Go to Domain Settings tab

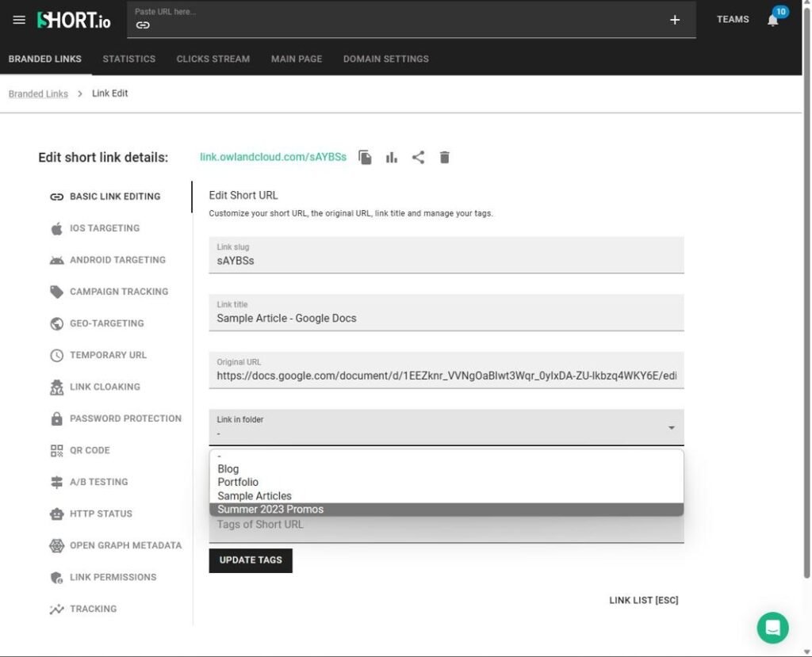[x=386, y=59]
